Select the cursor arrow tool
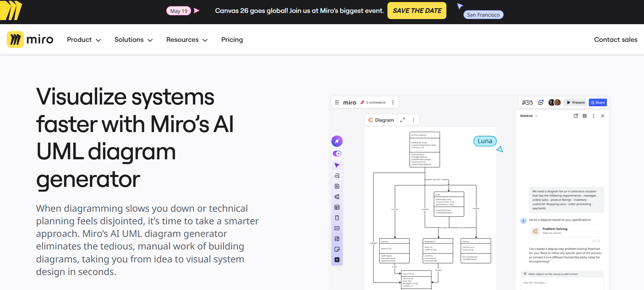The image size is (644, 290). (x=337, y=165)
